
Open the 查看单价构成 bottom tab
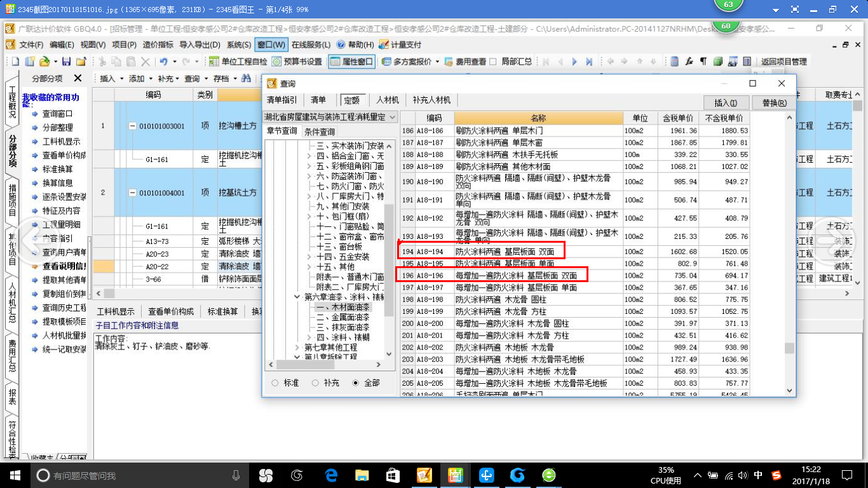click(171, 311)
